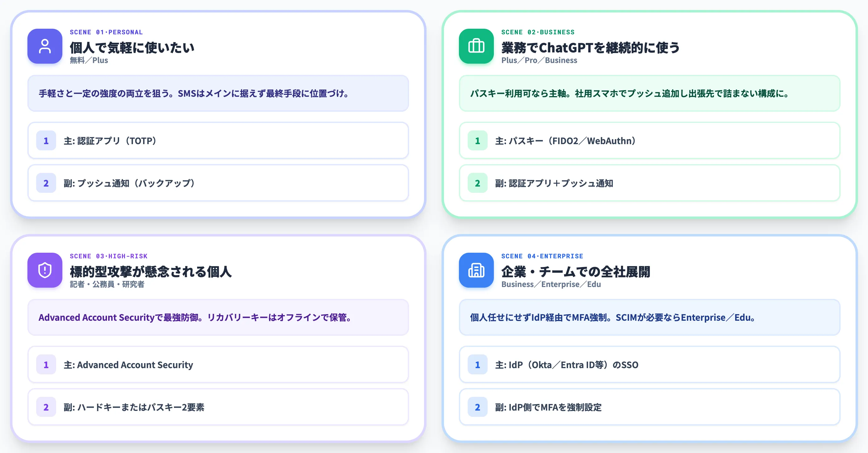Image resolution: width=868 pixels, height=453 pixels.
Task: Click the summary box starting 'パスキー利用可なら主軸'
Action: click(649, 93)
